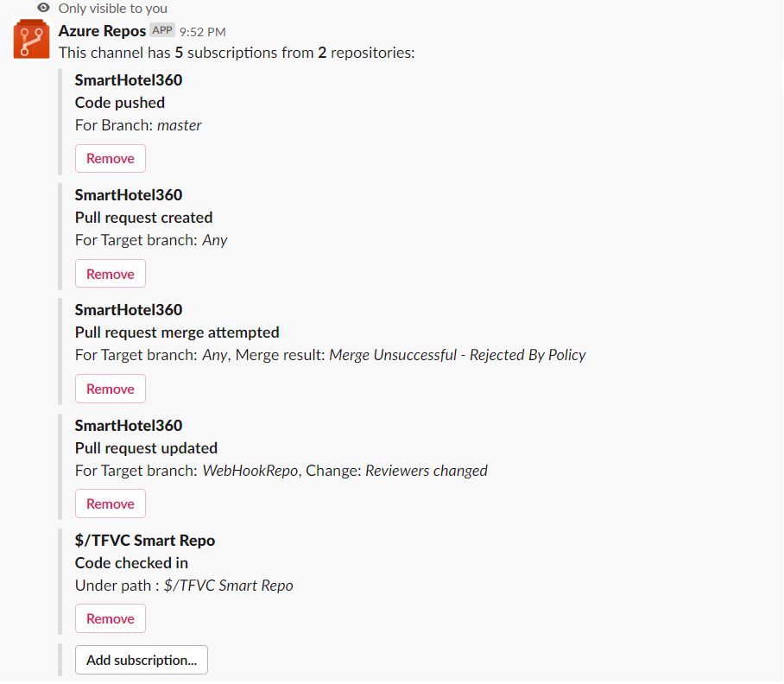
Task: Click the Azure Repos sender name
Action: pos(101,29)
